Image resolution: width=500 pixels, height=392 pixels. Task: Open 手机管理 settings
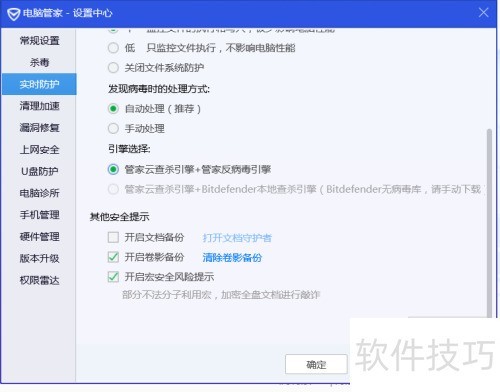tap(39, 215)
